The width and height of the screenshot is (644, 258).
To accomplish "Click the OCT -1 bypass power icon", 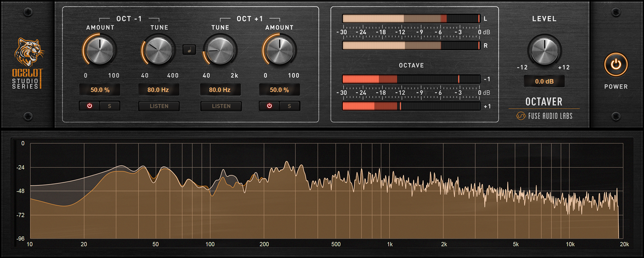I will pos(90,106).
